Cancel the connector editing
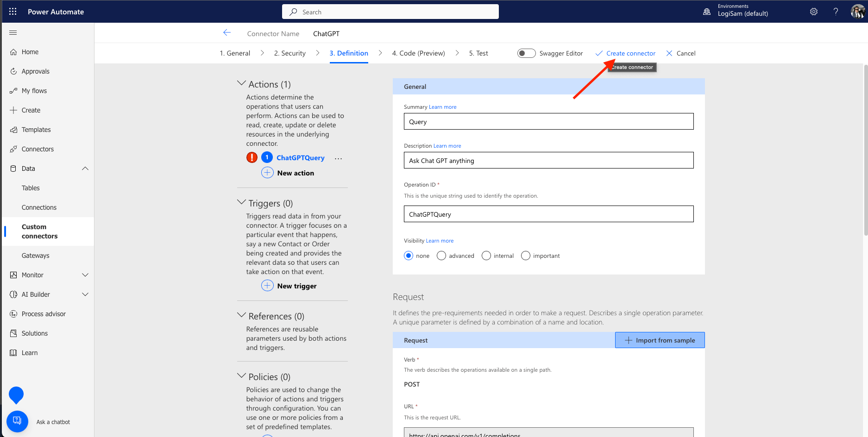The width and height of the screenshot is (868, 437). click(x=681, y=53)
